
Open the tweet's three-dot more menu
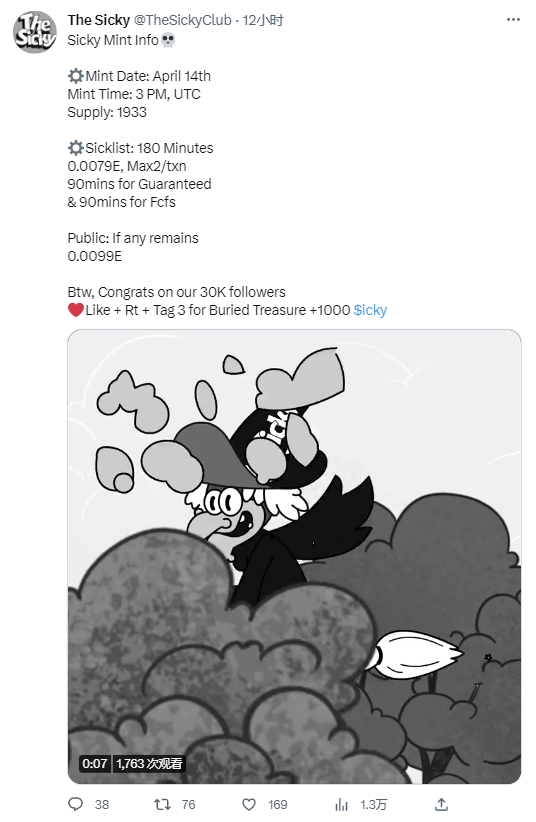[513, 20]
